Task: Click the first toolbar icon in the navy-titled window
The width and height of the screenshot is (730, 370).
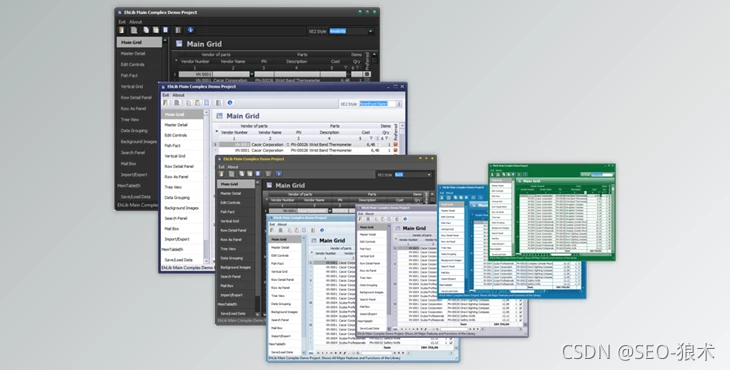Action: [x=165, y=103]
